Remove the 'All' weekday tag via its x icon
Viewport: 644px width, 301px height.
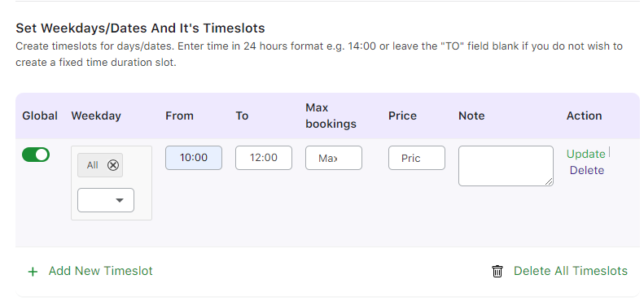(x=113, y=165)
